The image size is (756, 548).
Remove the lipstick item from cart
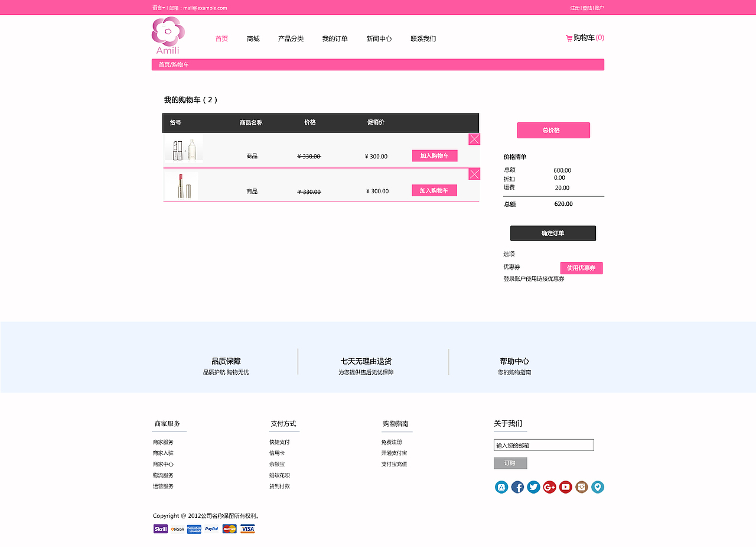pyautogui.click(x=474, y=173)
